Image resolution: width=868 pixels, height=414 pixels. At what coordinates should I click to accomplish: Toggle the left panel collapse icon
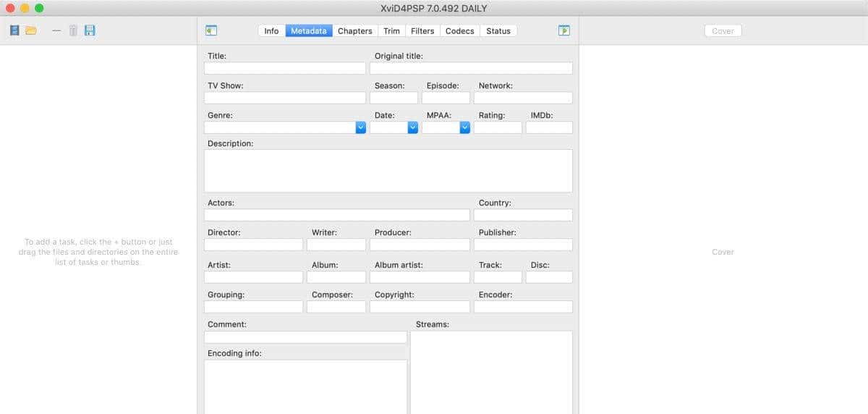point(211,30)
